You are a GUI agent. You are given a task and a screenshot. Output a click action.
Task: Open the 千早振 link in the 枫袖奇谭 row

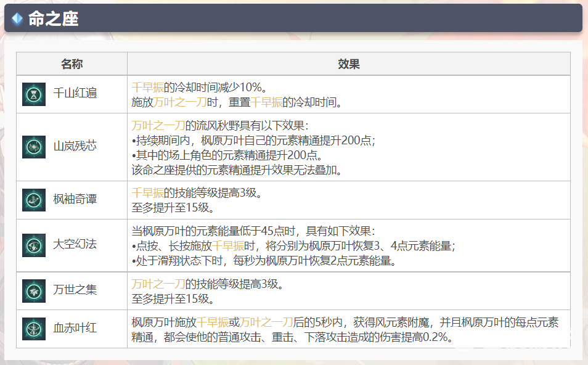tap(148, 193)
